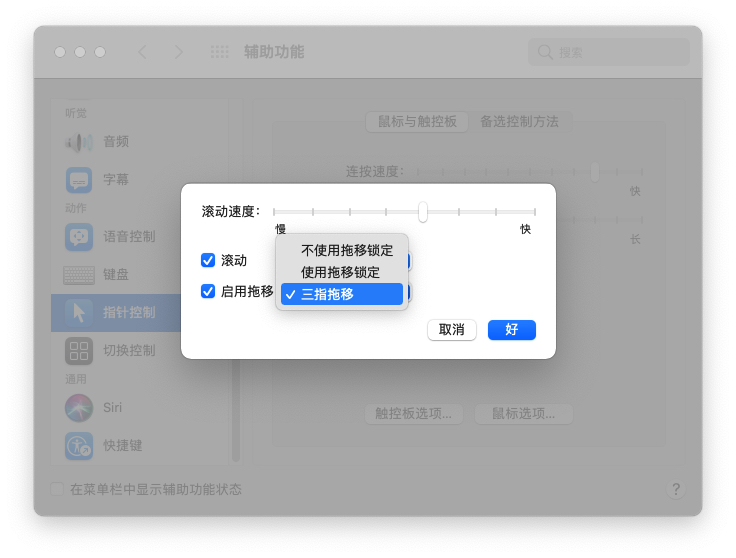Screen dimensions: 736x558
Task: Click the search magnifier icon
Action: (x=544, y=52)
